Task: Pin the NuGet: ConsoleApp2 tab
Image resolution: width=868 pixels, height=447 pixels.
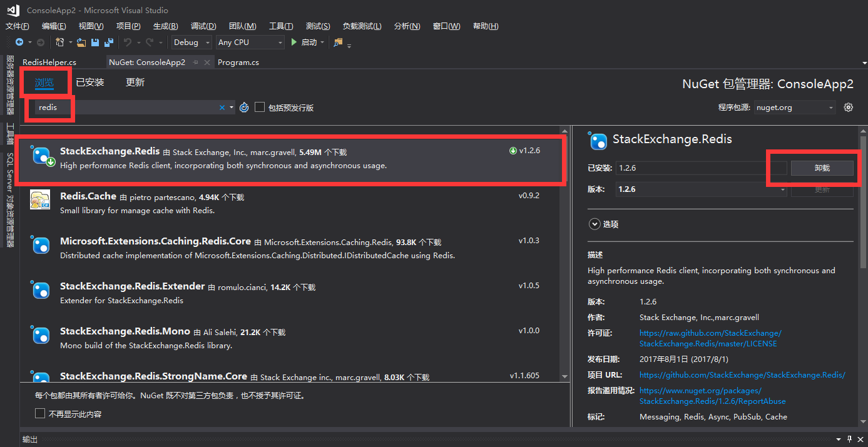Action: (x=196, y=63)
